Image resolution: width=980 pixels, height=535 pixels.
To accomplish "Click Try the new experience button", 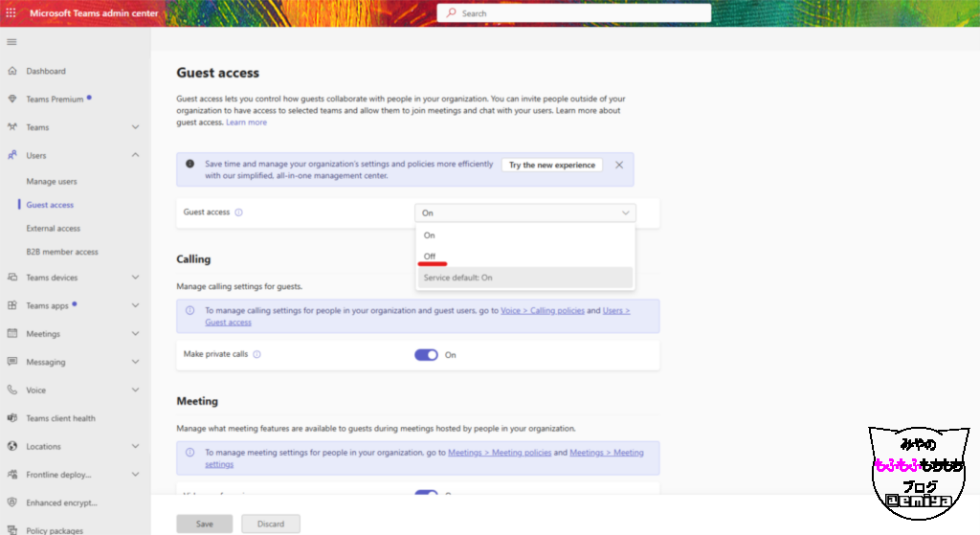I will pos(552,165).
